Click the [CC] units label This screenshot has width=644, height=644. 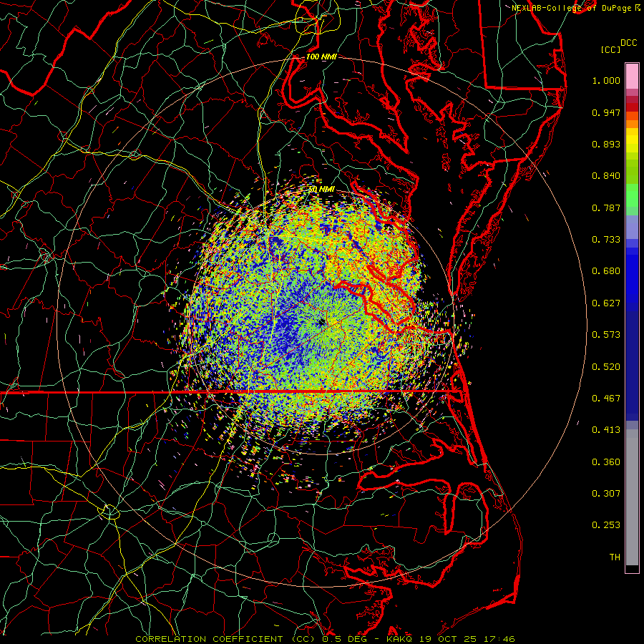(610, 49)
